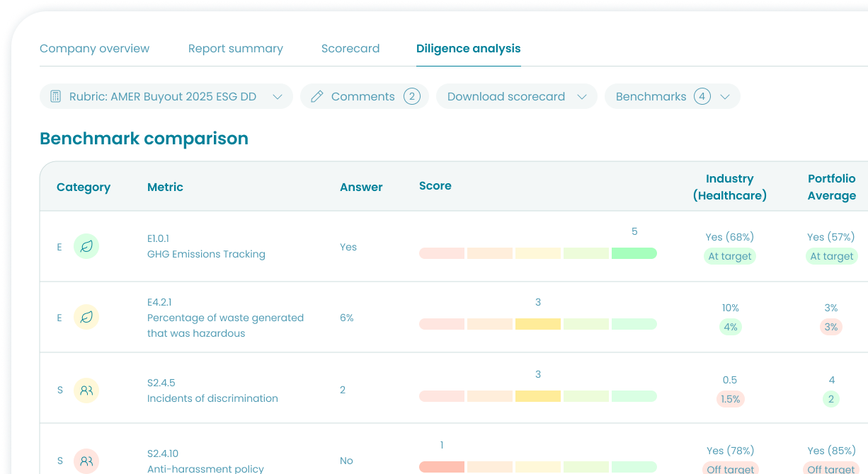Click the Category column header

tap(84, 187)
